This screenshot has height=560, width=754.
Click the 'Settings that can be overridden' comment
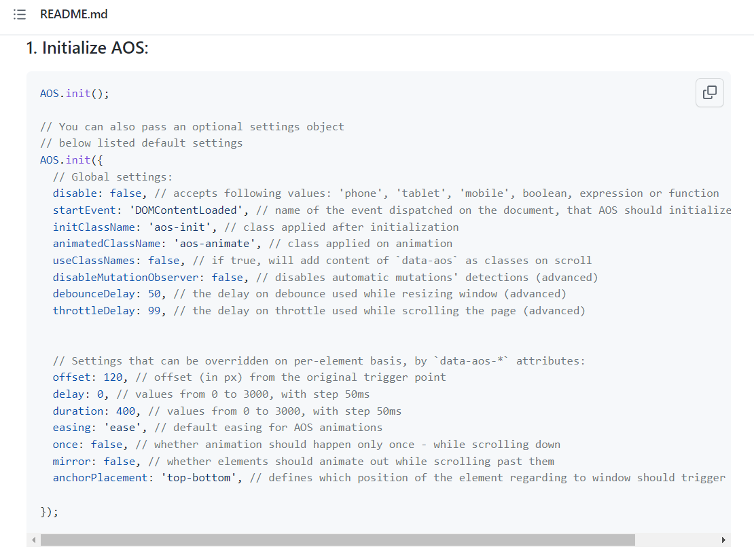(319, 361)
